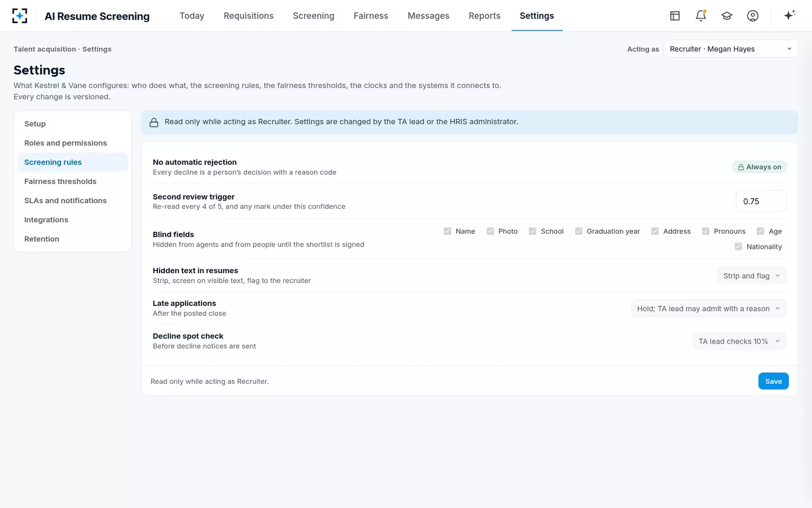Toggle the Nationality blind field checkbox
The width and height of the screenshot is (812, 508).
(x=739, y=247)
